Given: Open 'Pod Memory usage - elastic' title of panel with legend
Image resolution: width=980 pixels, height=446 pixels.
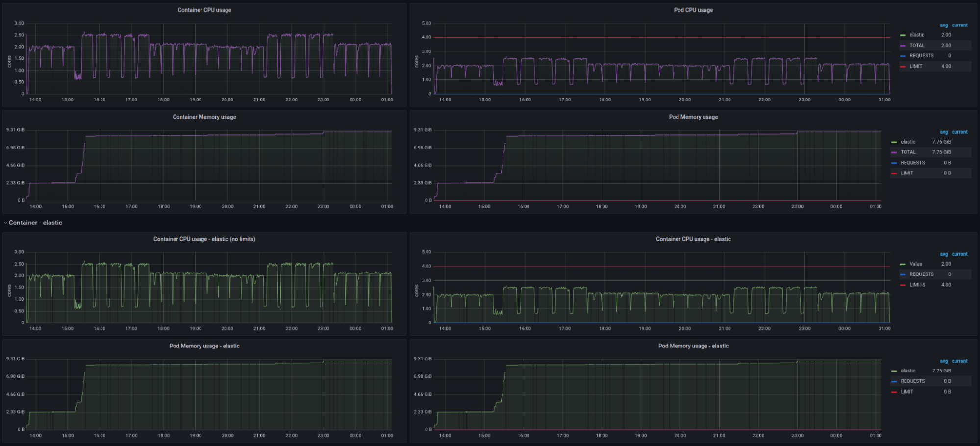Looking at the screenshot, I should (x=693, y=346).
